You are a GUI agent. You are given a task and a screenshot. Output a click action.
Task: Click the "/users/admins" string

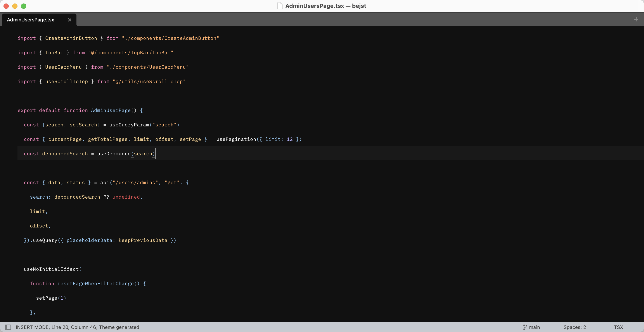(135, 183)
